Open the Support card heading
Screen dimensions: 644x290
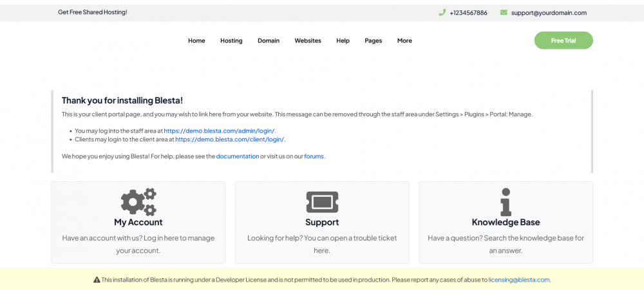[x=322, y=222]
